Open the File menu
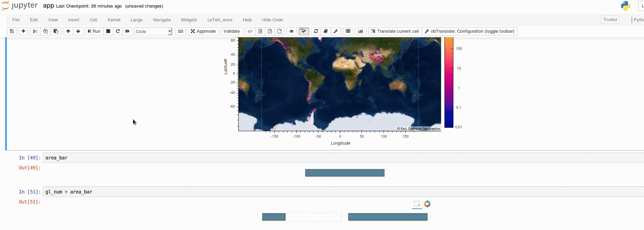The height and width of the screenshot is (230, 644). coord(16,20)
